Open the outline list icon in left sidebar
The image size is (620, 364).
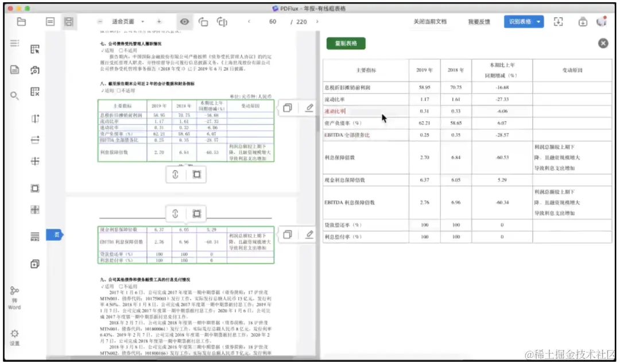coord(14,42)
